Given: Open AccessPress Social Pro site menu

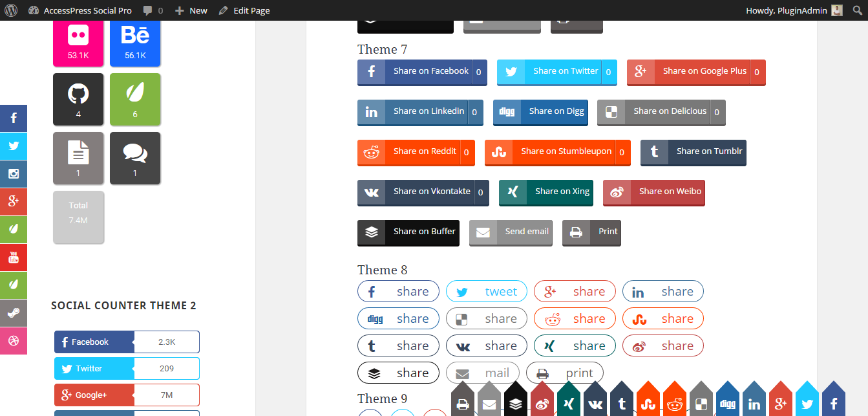Looking at the screenshot, I should [79, 10].
